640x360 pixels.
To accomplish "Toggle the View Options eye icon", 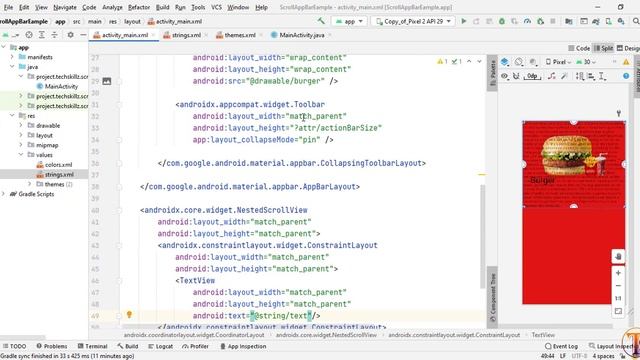I will point(504,76).
